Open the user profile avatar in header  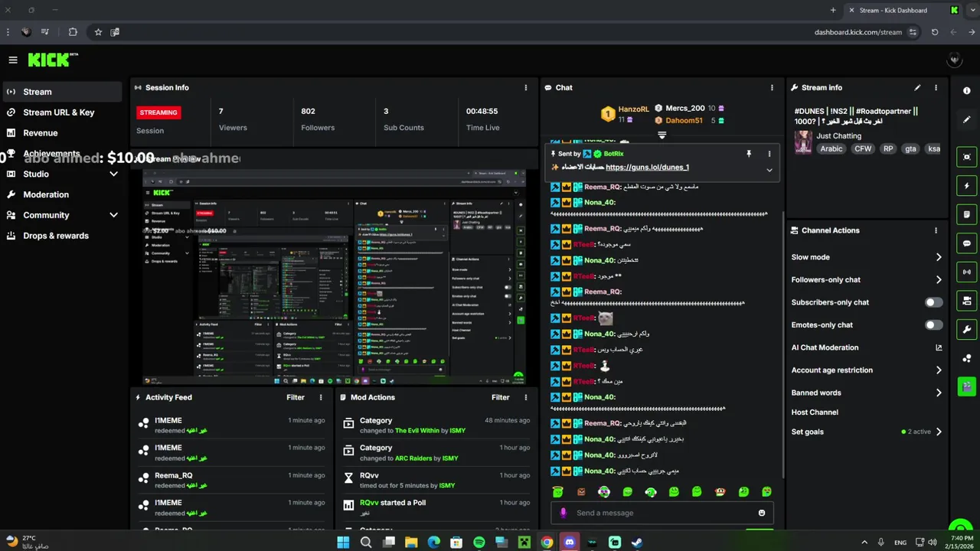coord(954,60)
